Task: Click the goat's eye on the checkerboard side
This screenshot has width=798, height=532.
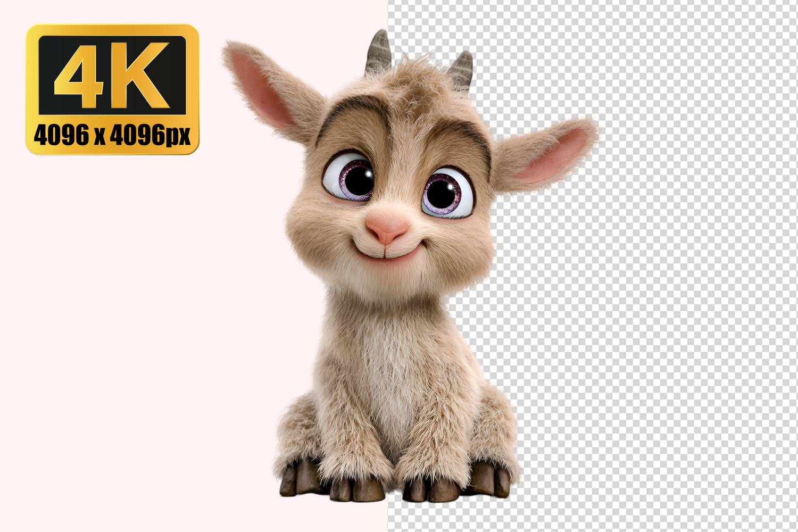Action: click(x=446, y=194)
